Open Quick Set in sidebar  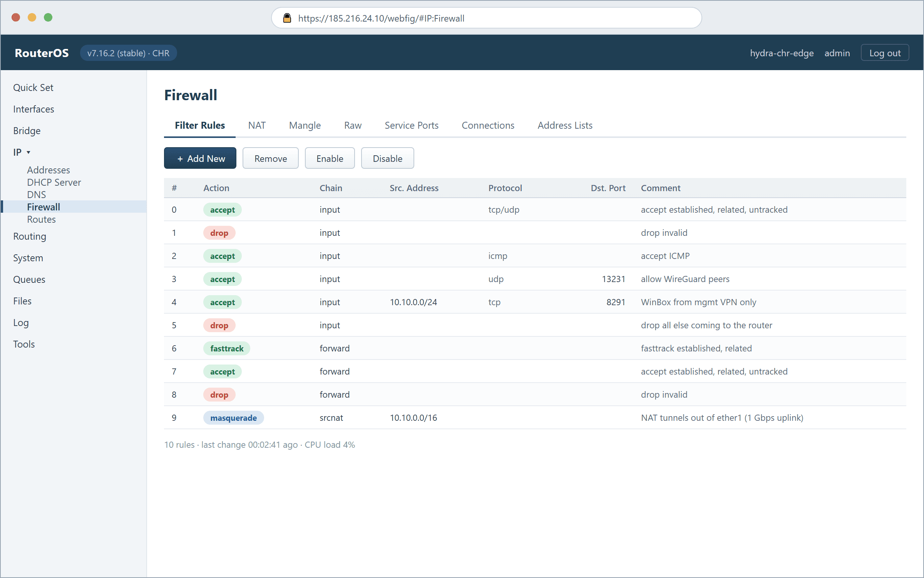pos(33,87)
